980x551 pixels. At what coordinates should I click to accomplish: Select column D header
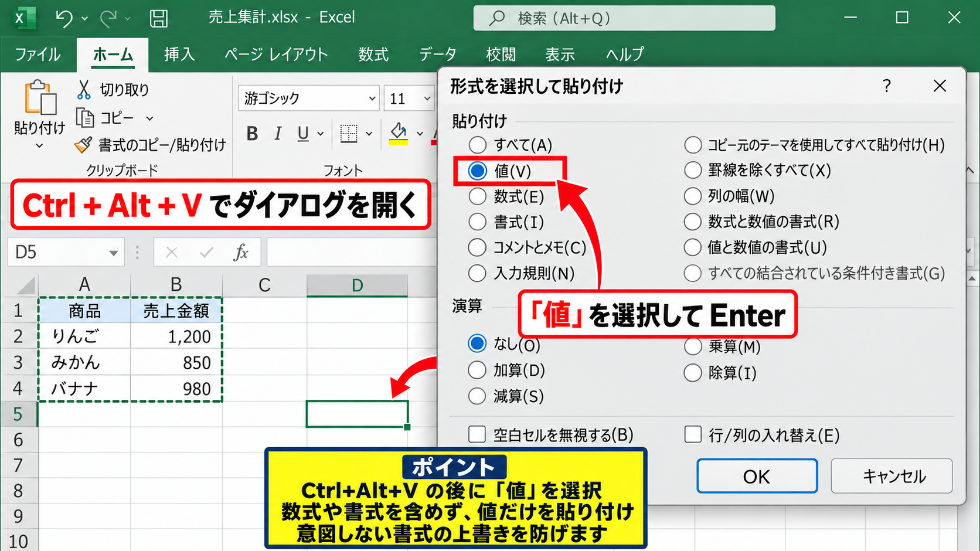[x=357, y=285]
